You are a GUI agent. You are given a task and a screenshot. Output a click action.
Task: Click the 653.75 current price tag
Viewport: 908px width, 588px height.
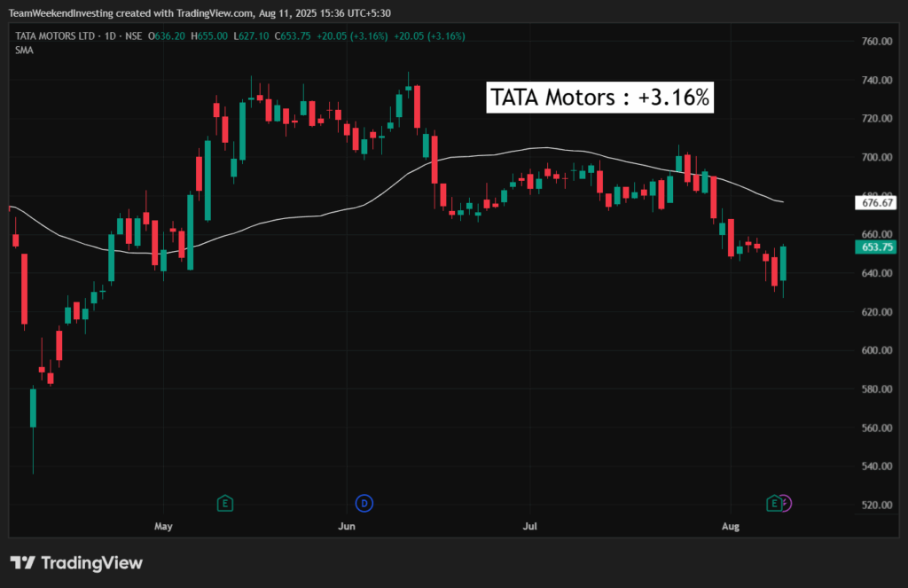(x=875, y=247)
